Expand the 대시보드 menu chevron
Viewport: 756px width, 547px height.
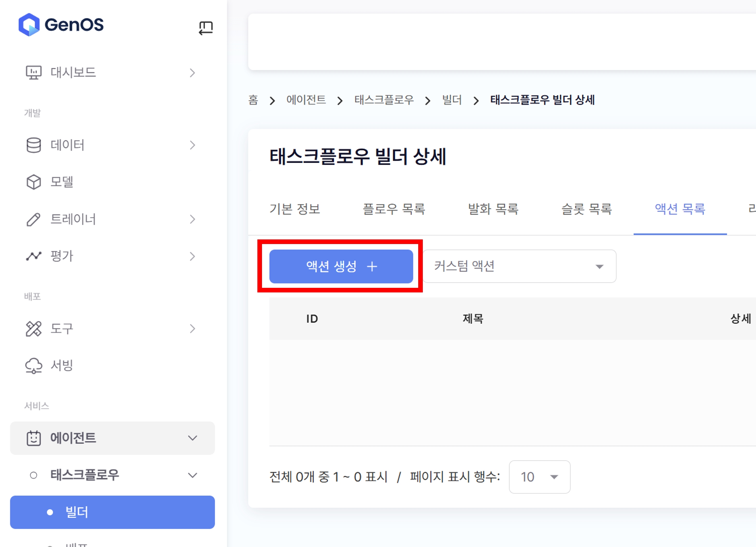coord(192,73)
